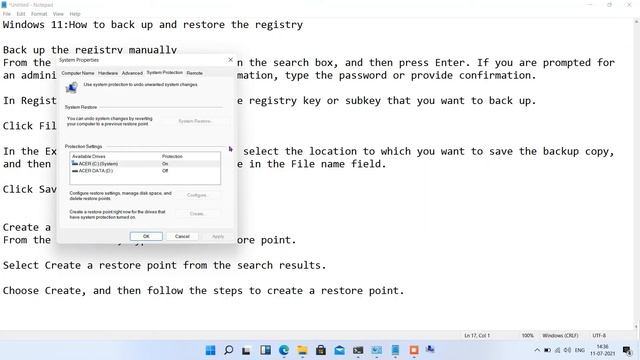
Task: Cancel the System Properties dialog
Action: pos(182,236)
